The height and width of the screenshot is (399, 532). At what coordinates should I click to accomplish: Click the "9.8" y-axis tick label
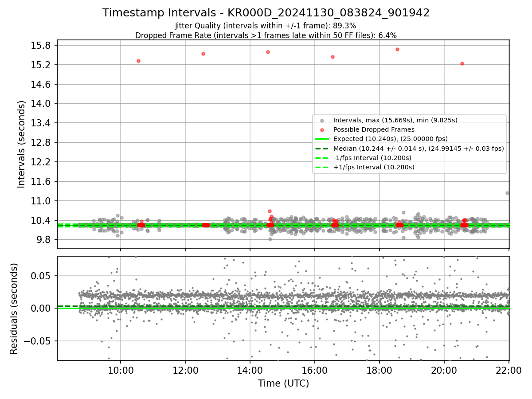click(x=44, y=240)
